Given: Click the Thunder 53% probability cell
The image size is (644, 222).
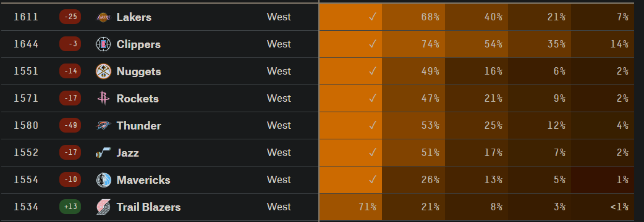Looking at the screenshot, I should 413,125.
